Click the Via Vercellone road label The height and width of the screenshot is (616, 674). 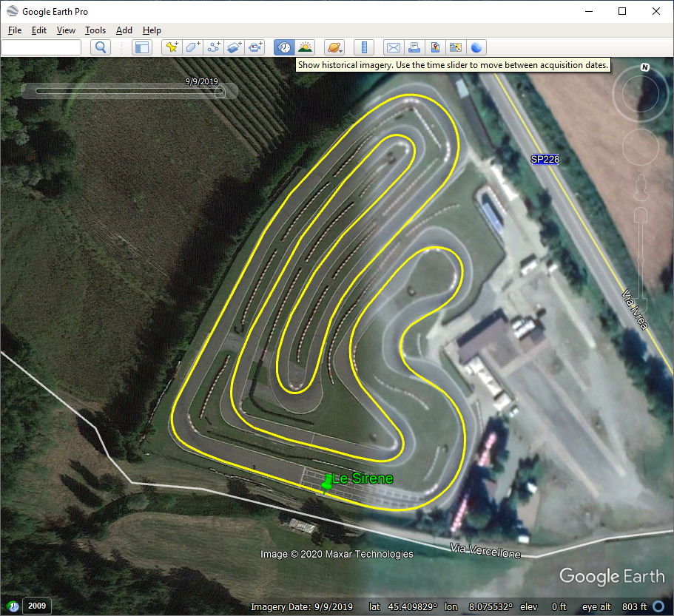(485, 551)
